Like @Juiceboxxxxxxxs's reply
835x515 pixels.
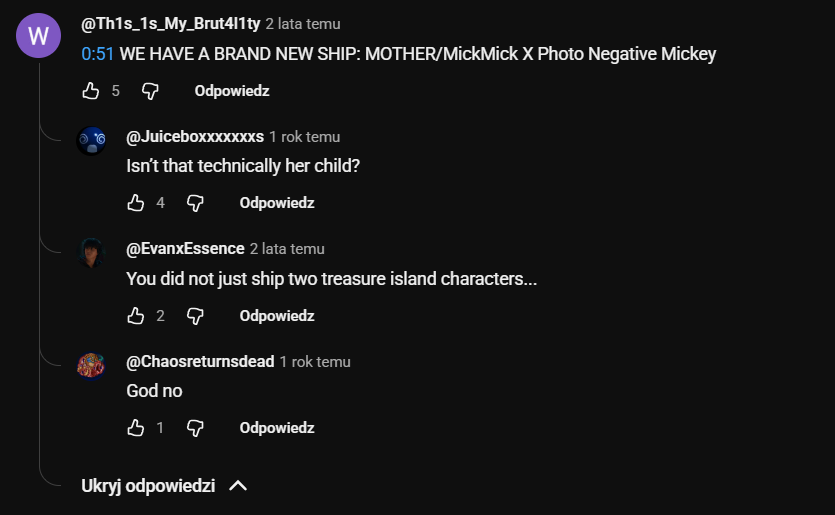click(136, 203)
